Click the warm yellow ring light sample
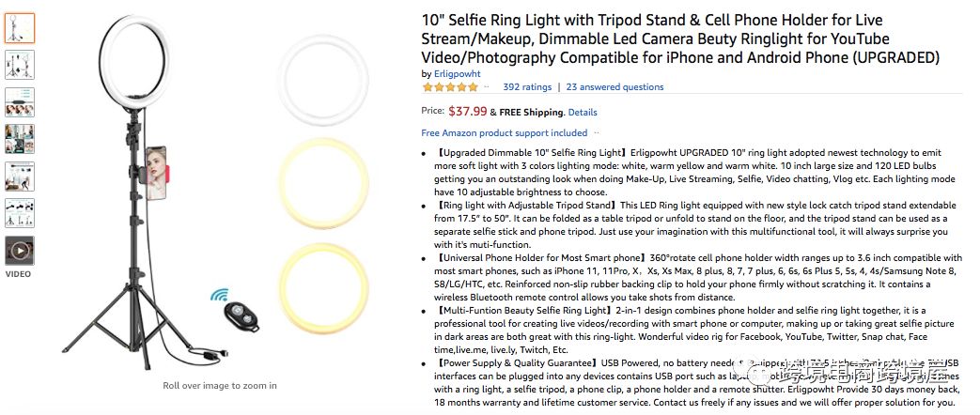The height and width of the screenshot is (415, 980). (x=323, y=182)
